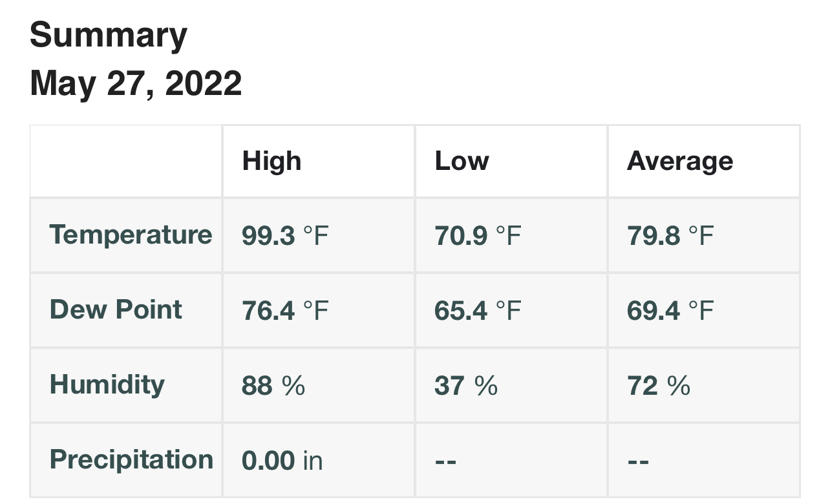Click the precipitation value 0.00 in
830x504 pixels.
tap(282, 461)
